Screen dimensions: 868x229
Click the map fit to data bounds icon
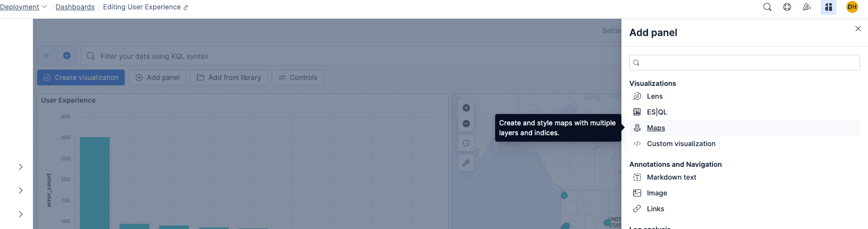tap(466, 143)
